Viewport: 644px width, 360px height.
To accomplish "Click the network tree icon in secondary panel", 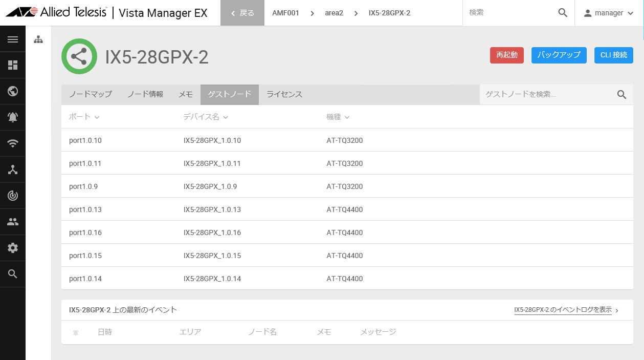I will click(38, 39).
